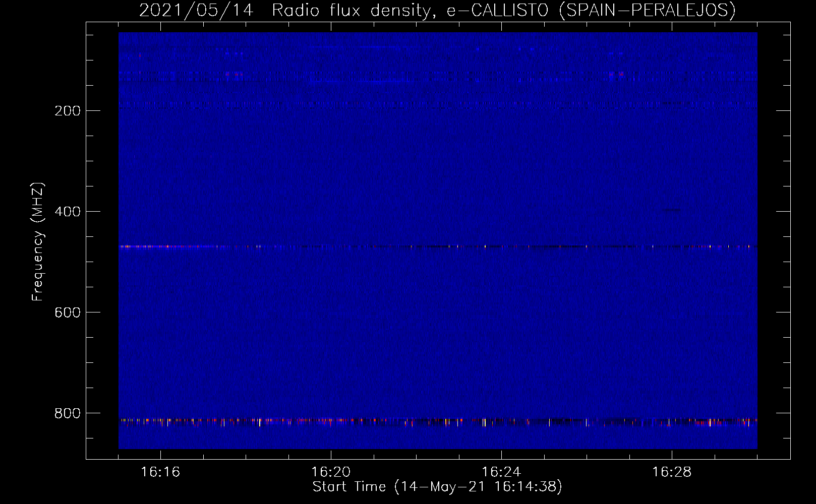Click the '16:28' time tick label
816x504 pixels.
[672, 472]
